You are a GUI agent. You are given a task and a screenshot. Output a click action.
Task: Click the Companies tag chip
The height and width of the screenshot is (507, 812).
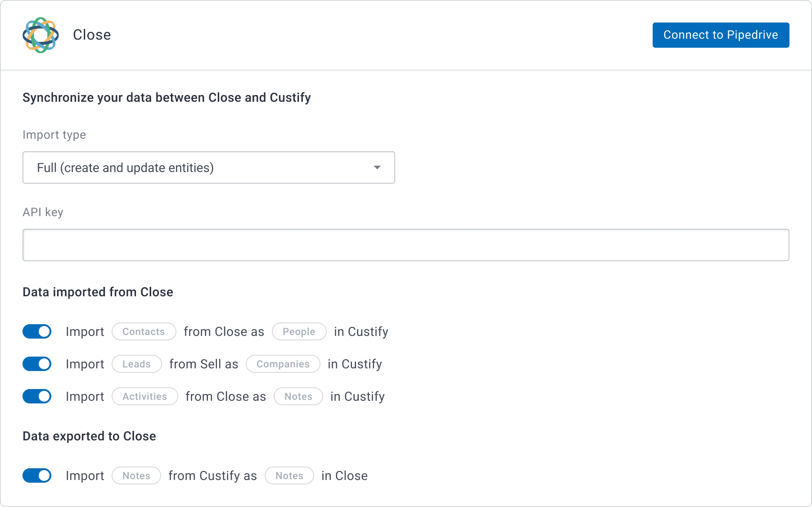283,364
